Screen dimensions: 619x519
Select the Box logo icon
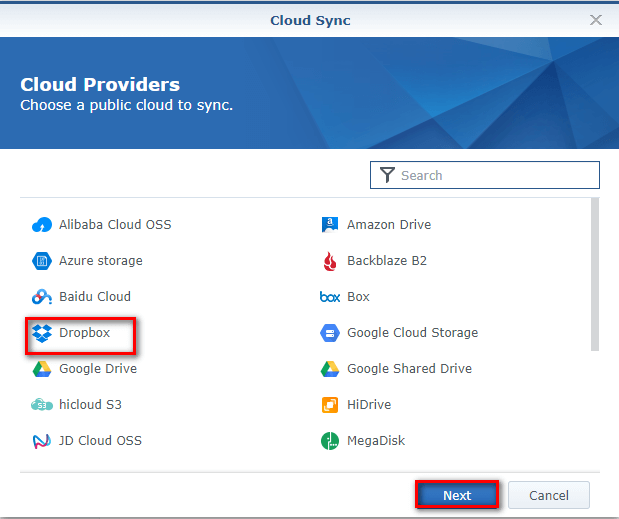click(330, 297)
